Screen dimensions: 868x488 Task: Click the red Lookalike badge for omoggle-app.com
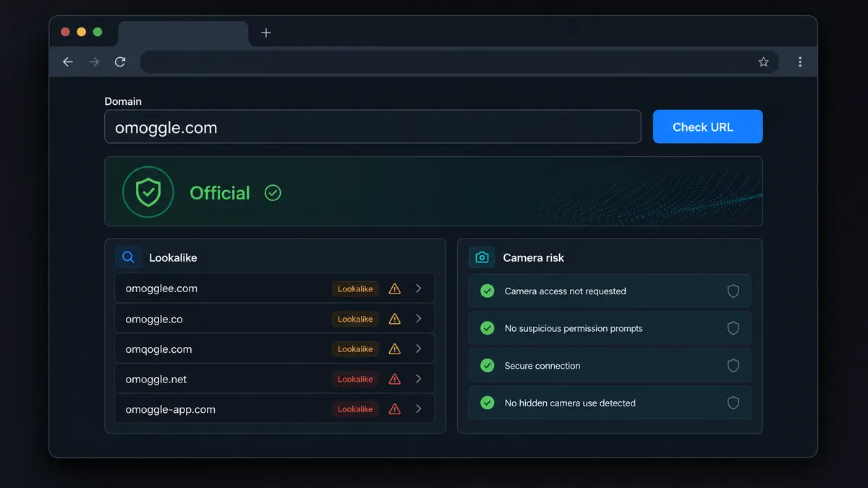(x=355, y=409)
